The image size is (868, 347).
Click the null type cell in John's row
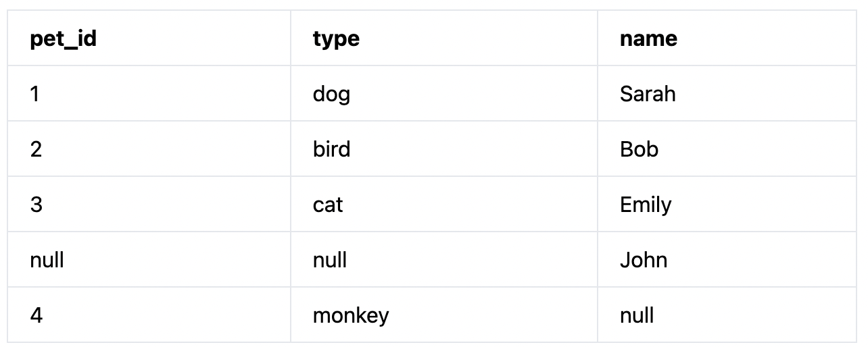click(x=444, y=259)
